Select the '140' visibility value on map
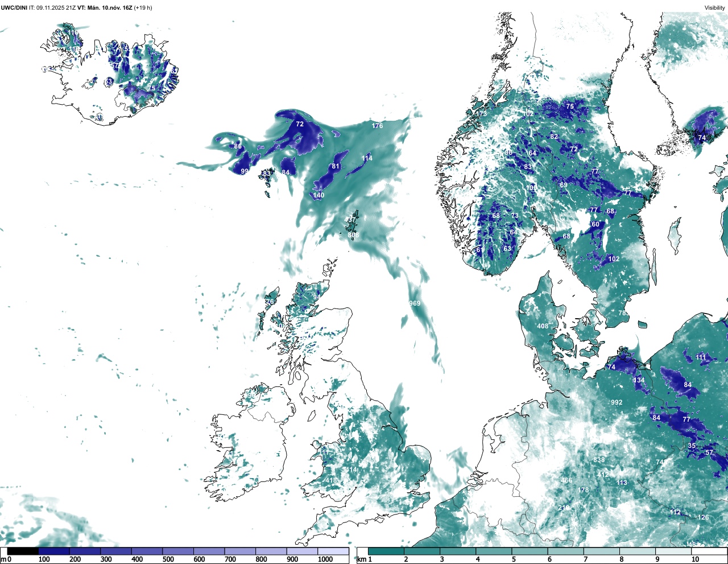This screenshot has width=728, height=564. coord(318,195)
